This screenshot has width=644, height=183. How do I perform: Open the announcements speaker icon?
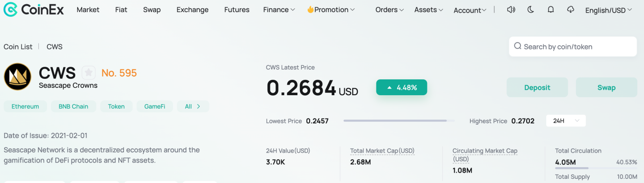pos(511,9)
